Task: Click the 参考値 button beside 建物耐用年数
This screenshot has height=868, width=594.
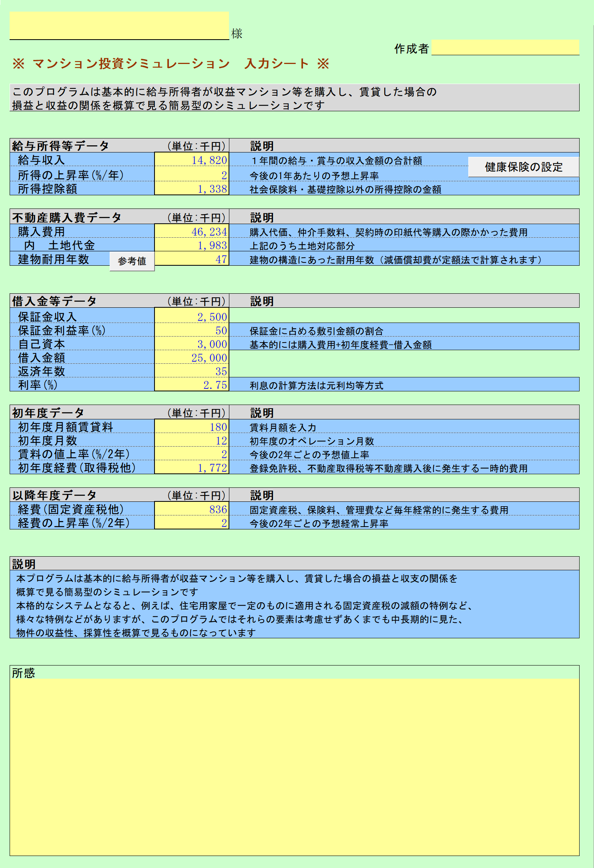Action: pyautogui.click(x=132, y=261)
